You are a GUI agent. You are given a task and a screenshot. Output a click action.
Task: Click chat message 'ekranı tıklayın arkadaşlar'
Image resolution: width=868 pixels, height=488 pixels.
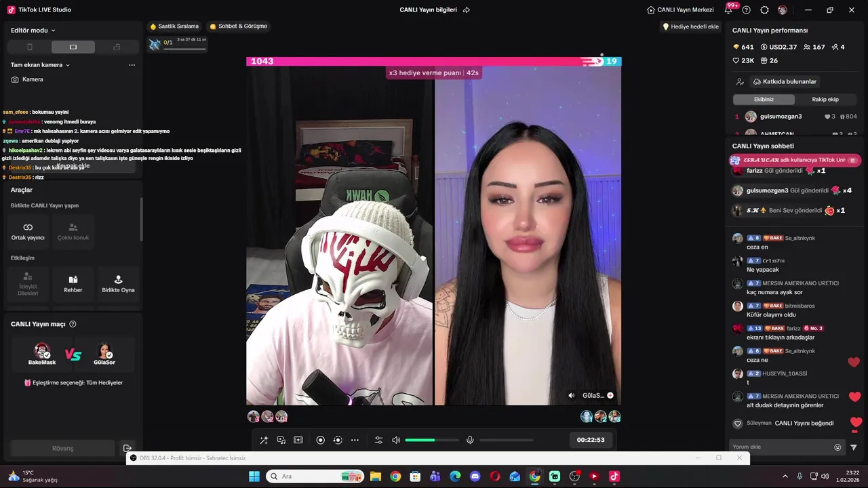781,338
